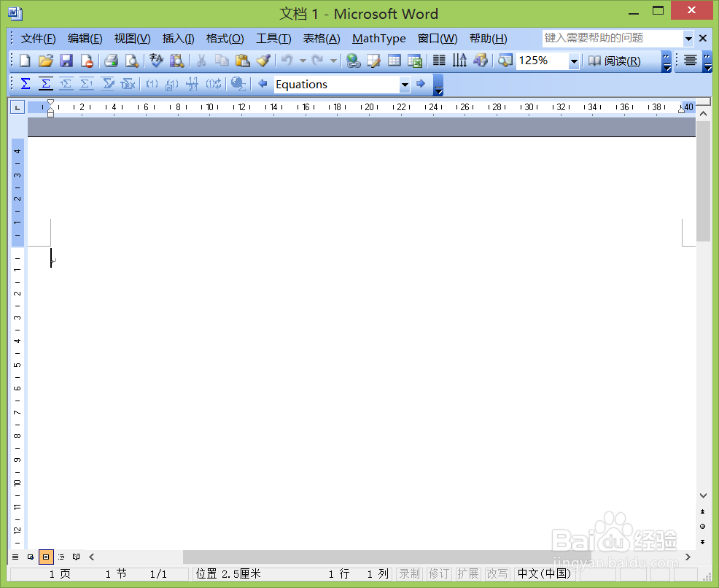719x588 pixels.
Task: Click the 阅读(R) reading mode button
Action: 615,61
